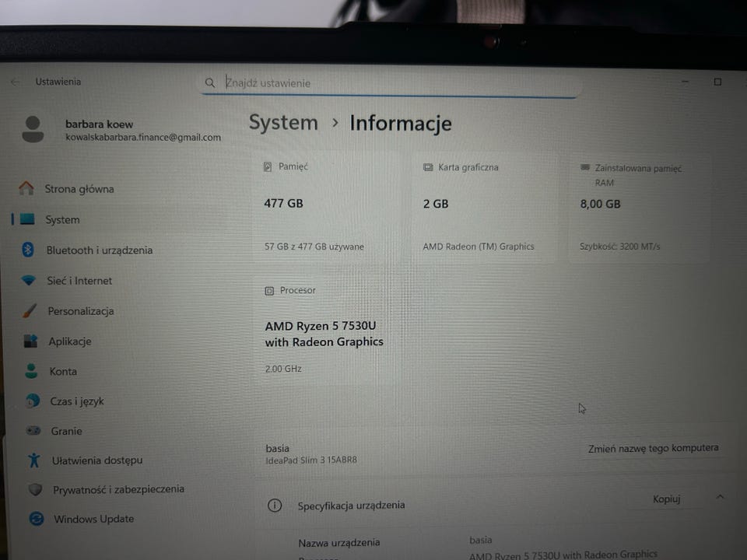
Task: Click the Konta person icon
Action: coord(31,371)
